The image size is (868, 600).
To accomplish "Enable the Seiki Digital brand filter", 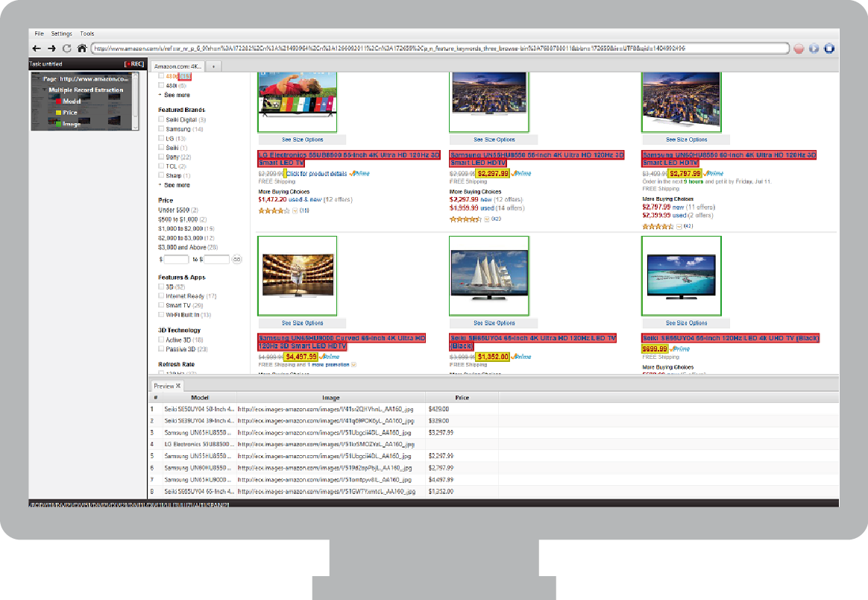I will [161, 119].
